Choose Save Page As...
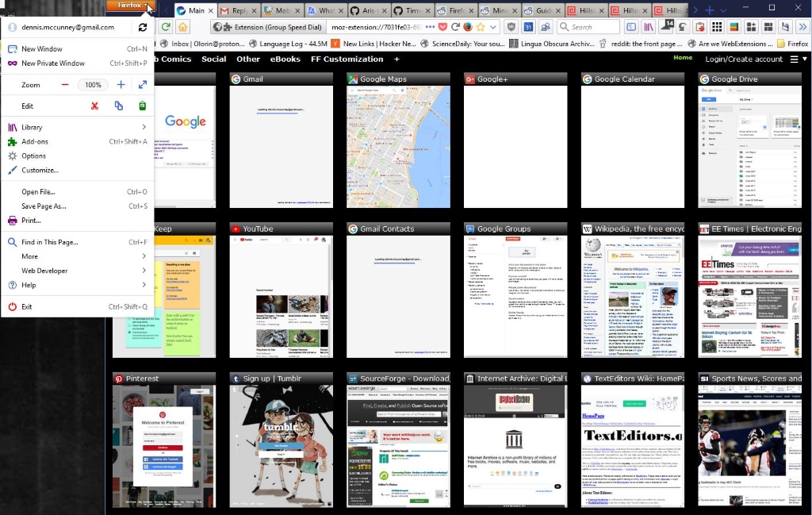This screenshot has width=812, height=515. [78, 206]
